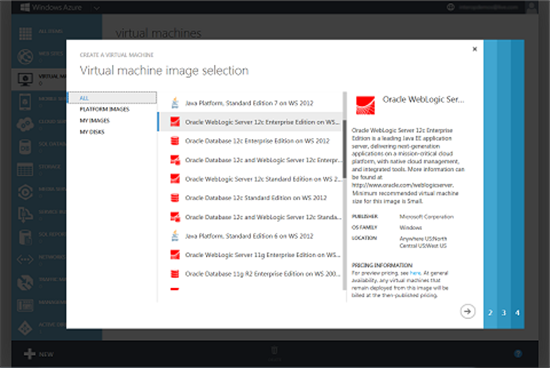Select Oracle WebLogic Server 12c Enterprise Edition

click(x=250, y=122)
